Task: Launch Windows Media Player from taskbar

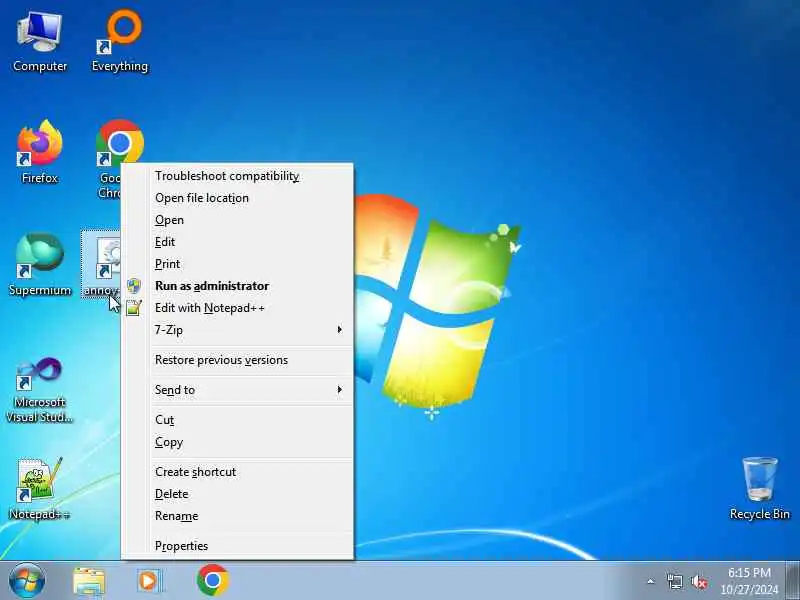Action: pyautogui.click(x=149, y=581)
